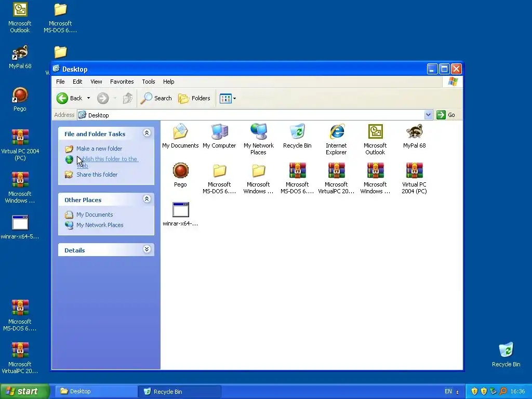Open the Help menu
The width and height of the screenshot is (532, 399).
click(x=168, y=82)
